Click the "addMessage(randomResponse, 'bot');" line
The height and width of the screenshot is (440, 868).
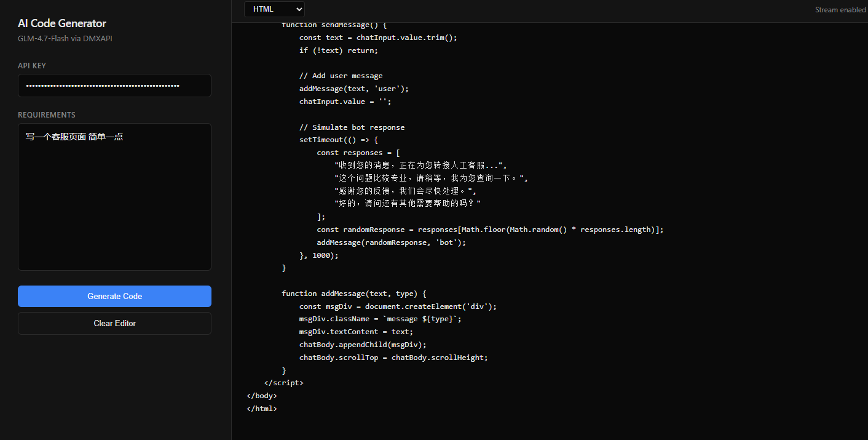(392, 242)
